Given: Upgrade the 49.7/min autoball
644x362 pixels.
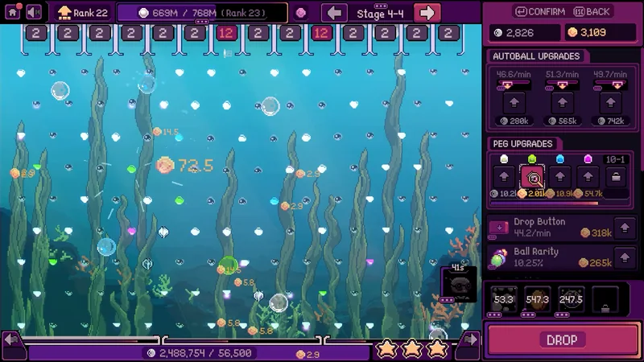Looking at the screenshot, I should (610, 103).
